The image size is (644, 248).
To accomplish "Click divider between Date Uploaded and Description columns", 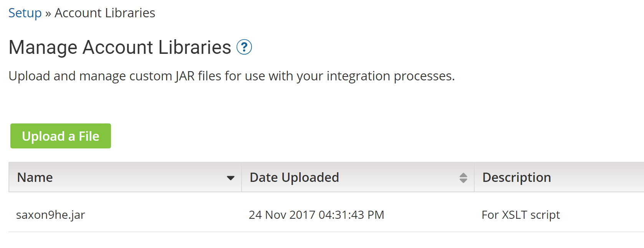I will point(474,177).
